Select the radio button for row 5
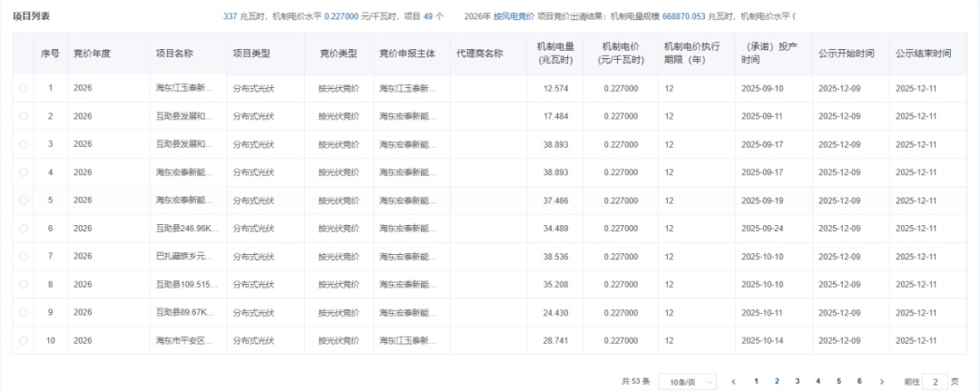Viewport: 980px width, 392px height. (x=24, y=201)
